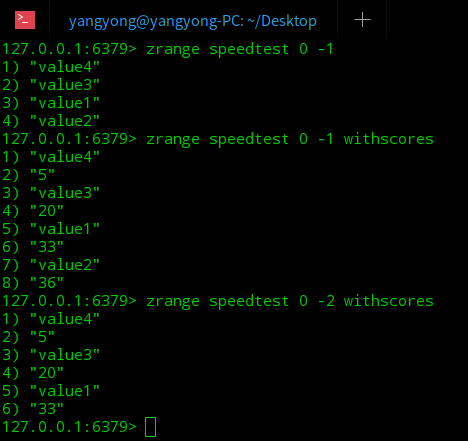Click the zrange speedtest 0 -1 withscores command
Image resolution: width=468 pixels, height=441 pixels.
(x=290, y=139)
